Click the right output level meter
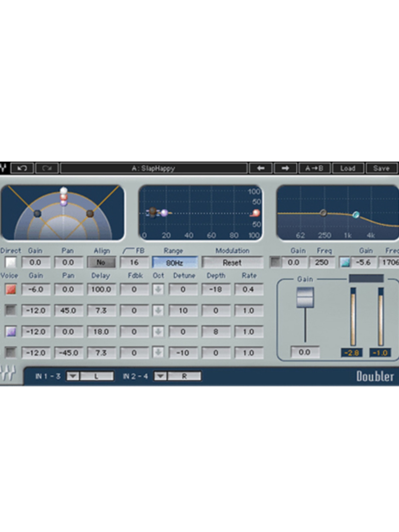Viewport: 399px width, 532px height. click(x=380, y=317)
